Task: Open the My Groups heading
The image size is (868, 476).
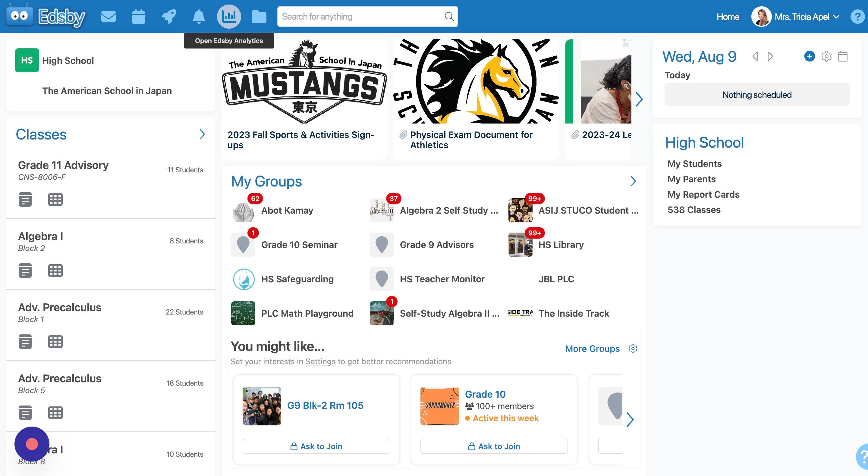Action: (266, 181)
